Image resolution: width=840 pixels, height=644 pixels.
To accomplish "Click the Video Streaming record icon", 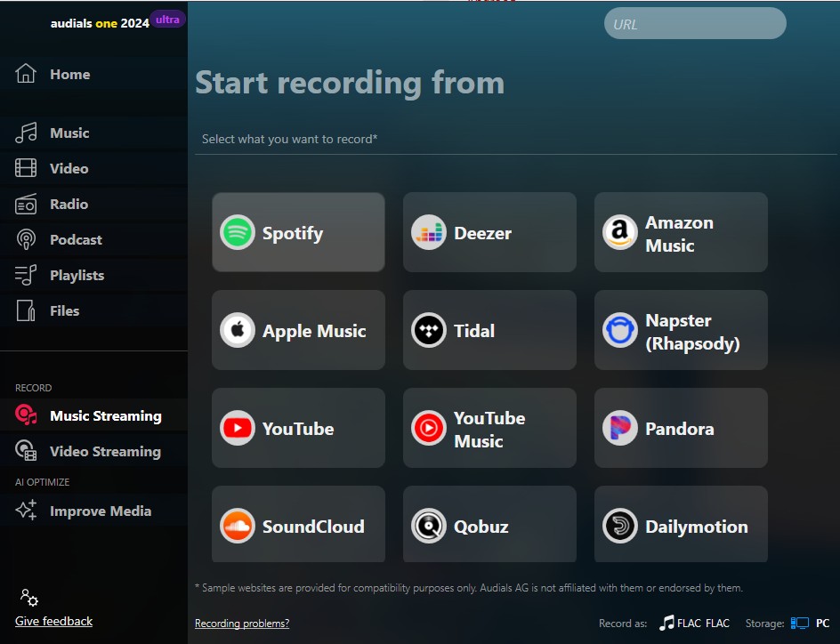I will click(26, 451).
